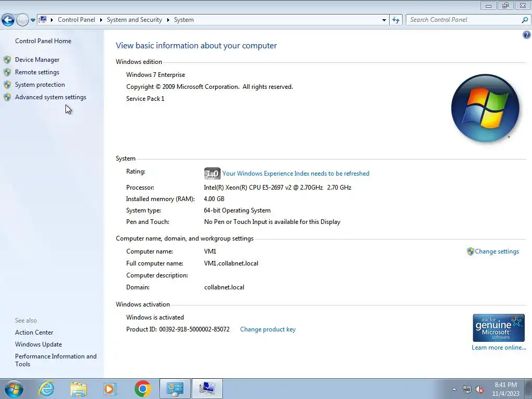This screenshot has height=399, width=532.
Task: Open Windows Explorer folder on taskbar
Action: [78, 389]
